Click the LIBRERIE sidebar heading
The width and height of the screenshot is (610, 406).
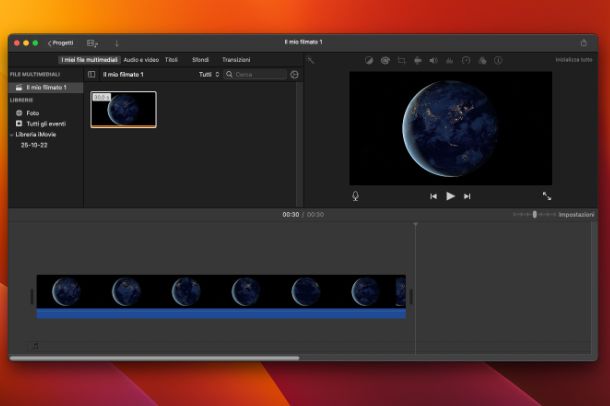coord(21,100)
